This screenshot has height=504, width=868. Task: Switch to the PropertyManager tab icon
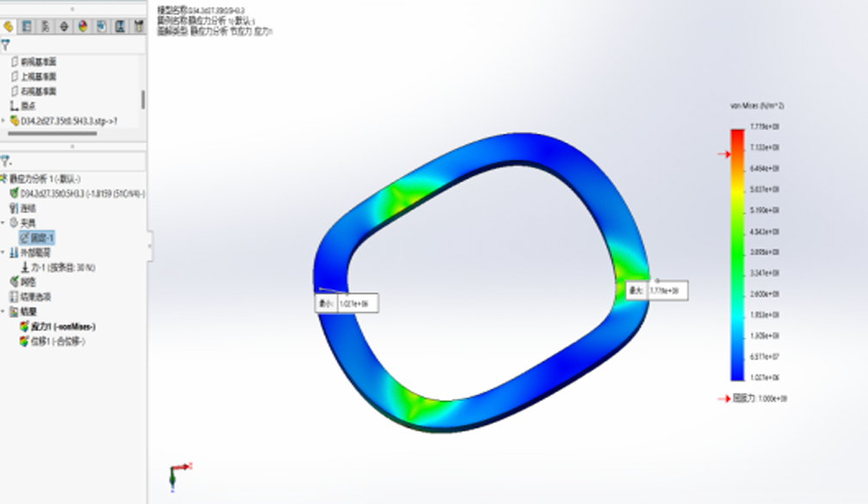coord(27,27)
